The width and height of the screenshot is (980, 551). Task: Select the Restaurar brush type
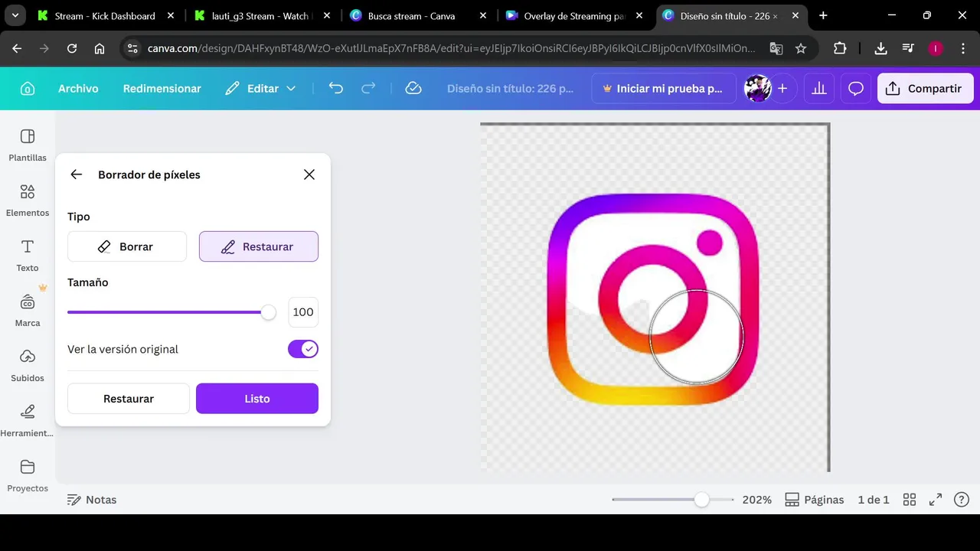(259, 246)
